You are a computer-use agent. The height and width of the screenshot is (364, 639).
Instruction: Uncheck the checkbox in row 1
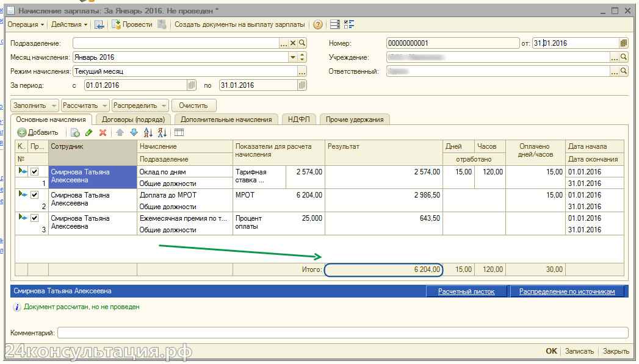[35, 172]
